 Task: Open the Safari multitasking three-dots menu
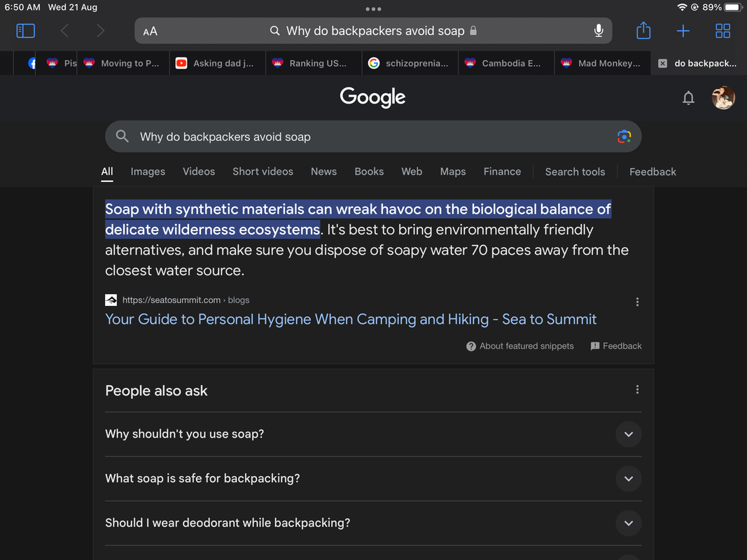[x=373, y=9]
